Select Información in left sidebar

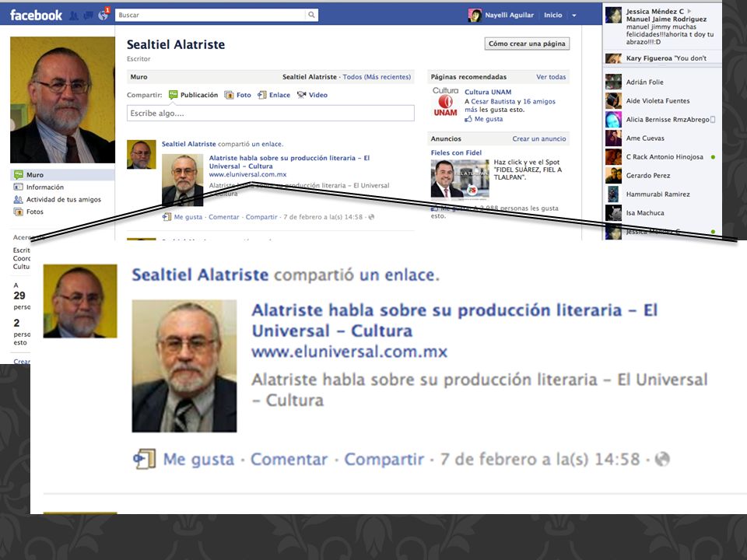point(45,187)
